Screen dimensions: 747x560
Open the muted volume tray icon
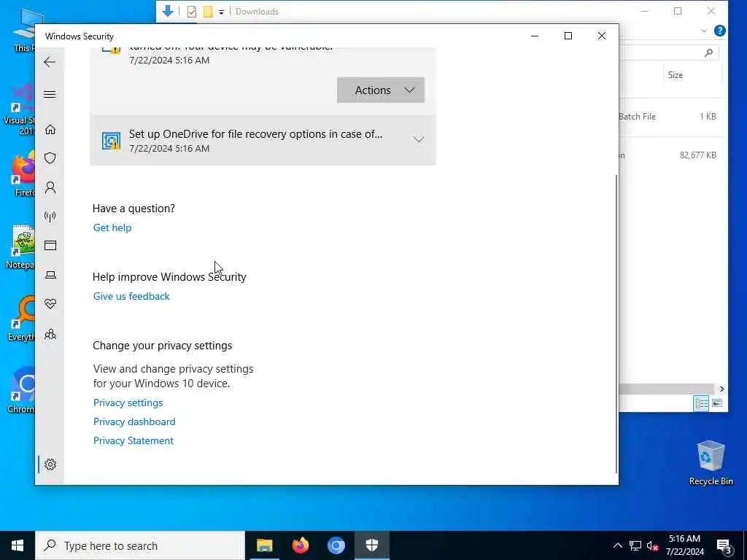pos(653,545)
